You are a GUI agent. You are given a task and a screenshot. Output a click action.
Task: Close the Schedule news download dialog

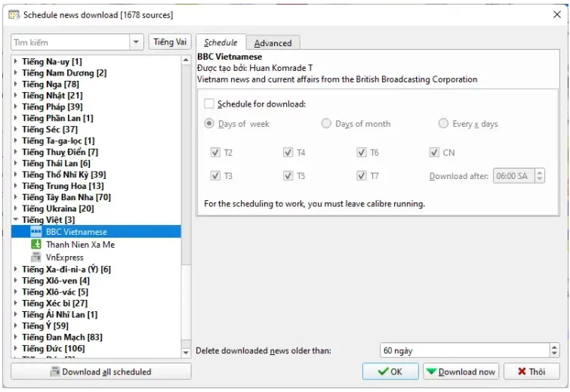pyautogui.click(x=557, y=14)
